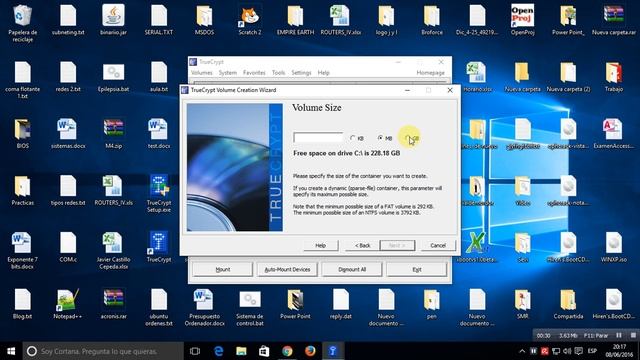Select the Sistema de control.bat icon
Viewport: 640px width, 360px height.
(x=250, y=308)
